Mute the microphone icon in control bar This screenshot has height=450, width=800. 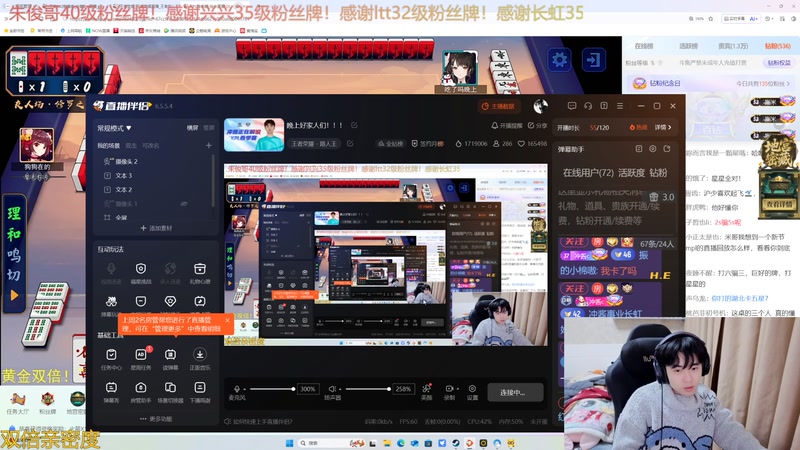[x=237, y=389]
